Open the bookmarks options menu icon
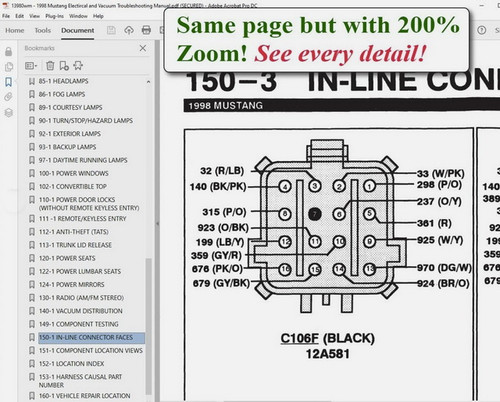The height and width of the screenshot is (402, 500). click(x=31, y=66)
